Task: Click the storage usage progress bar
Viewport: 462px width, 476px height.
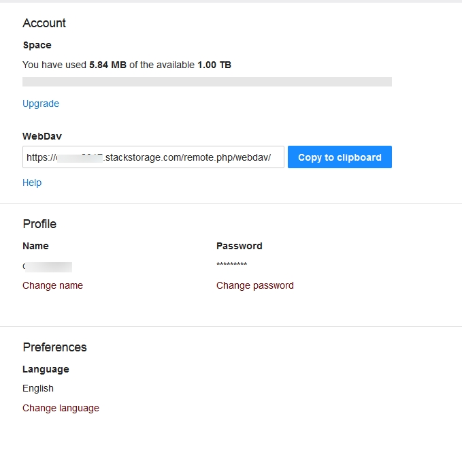Action: coord(207,82)
